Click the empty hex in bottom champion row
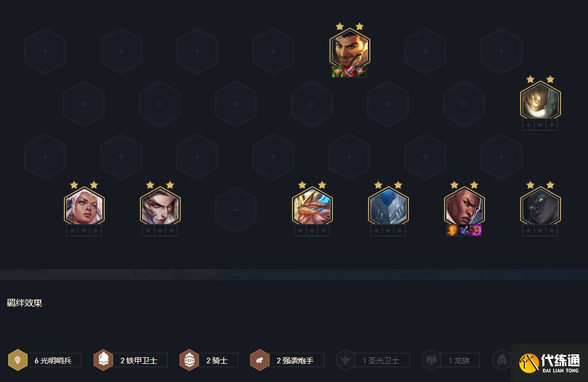The height and width of the screenshot is (382, 588). [236, 210]
